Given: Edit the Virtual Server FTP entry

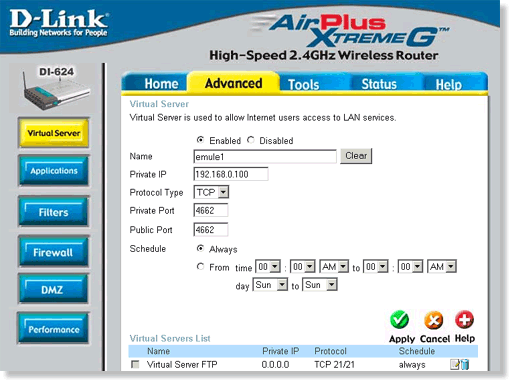Looking at the screenshot, I should [x=454, y=364].
